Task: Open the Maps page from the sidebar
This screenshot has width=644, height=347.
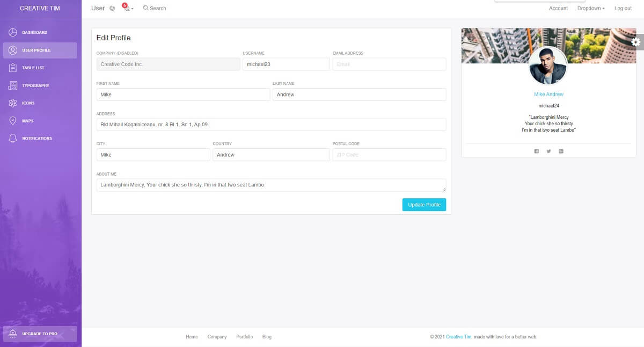Action: click(13, 120)
